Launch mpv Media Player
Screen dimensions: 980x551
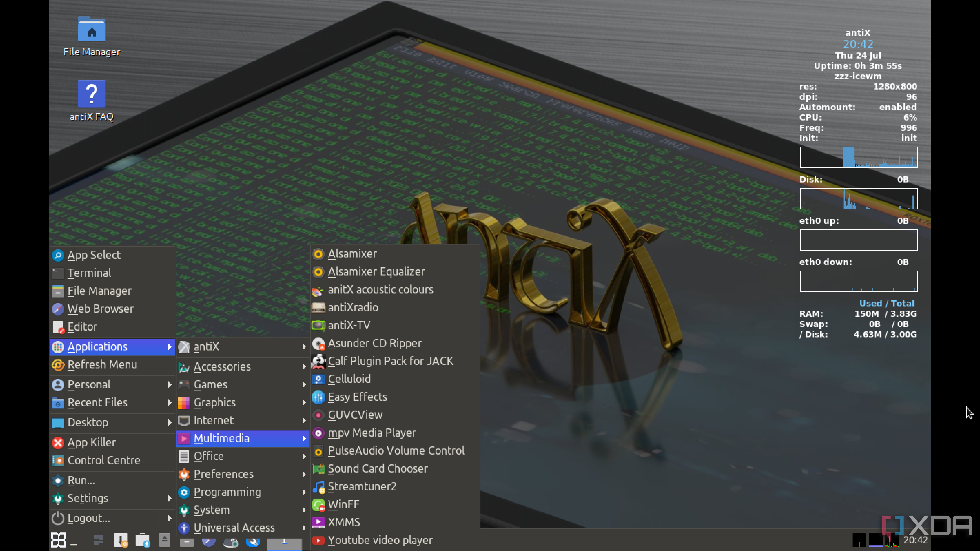372,432
